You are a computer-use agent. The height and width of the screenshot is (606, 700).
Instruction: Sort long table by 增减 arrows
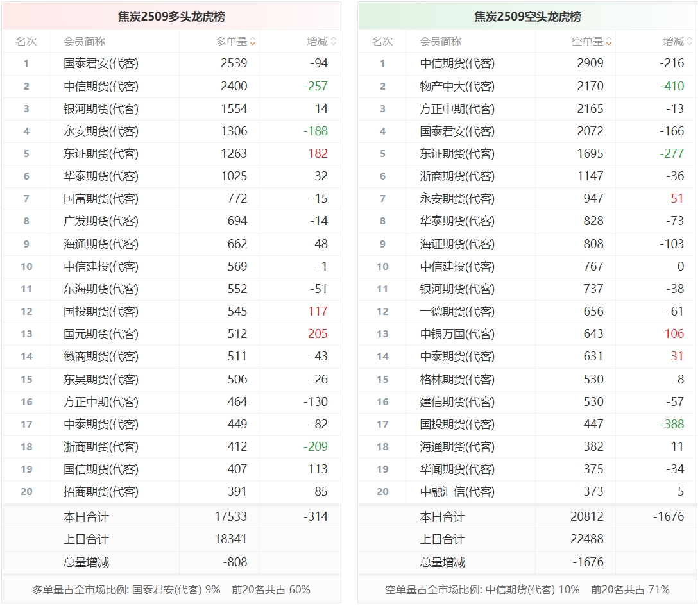[x=334, y=42]
